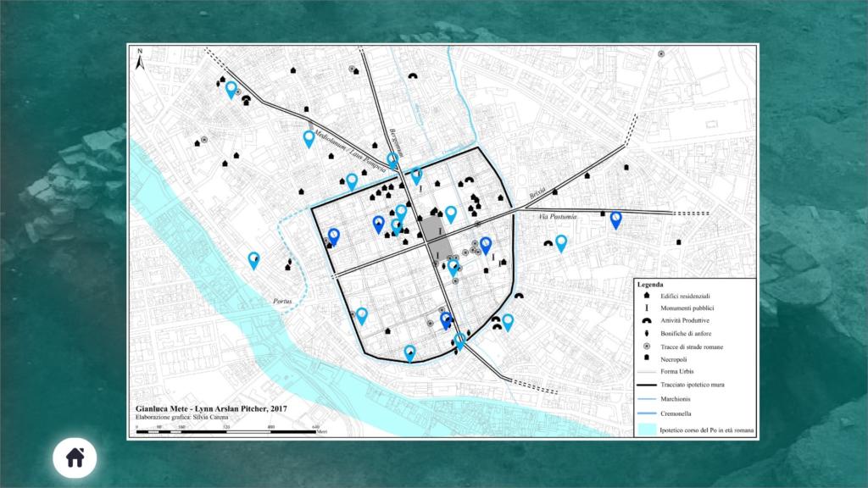Click light blue pin just below gray forum block
868x488 pixels.
pyautogui.click(x=453, y=268)
